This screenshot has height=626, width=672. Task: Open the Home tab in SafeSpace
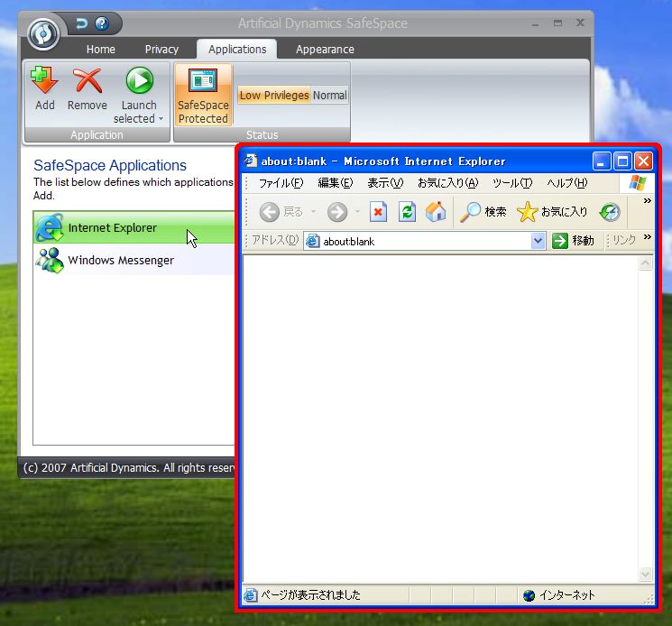101,50
